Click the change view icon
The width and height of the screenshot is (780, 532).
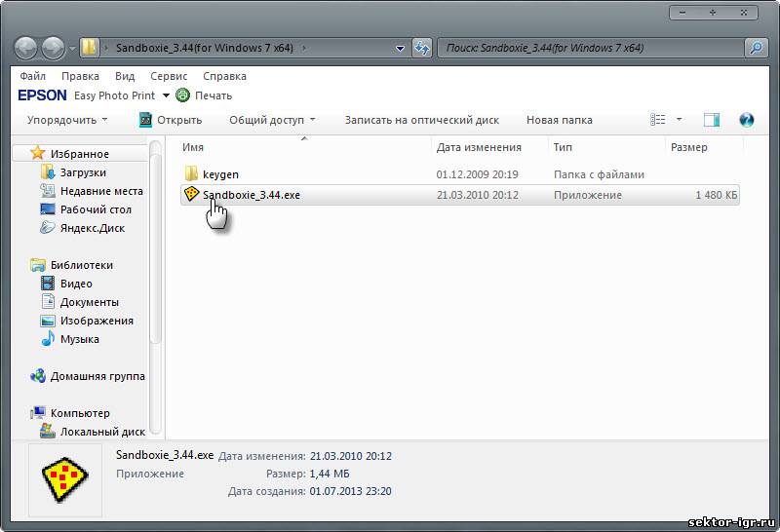[x=657, y=119]
